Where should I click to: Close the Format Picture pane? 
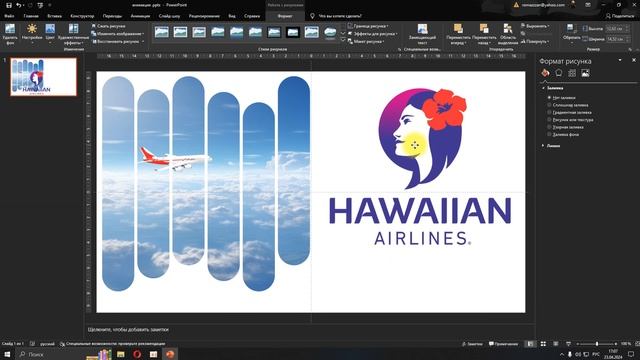point(634,60)
